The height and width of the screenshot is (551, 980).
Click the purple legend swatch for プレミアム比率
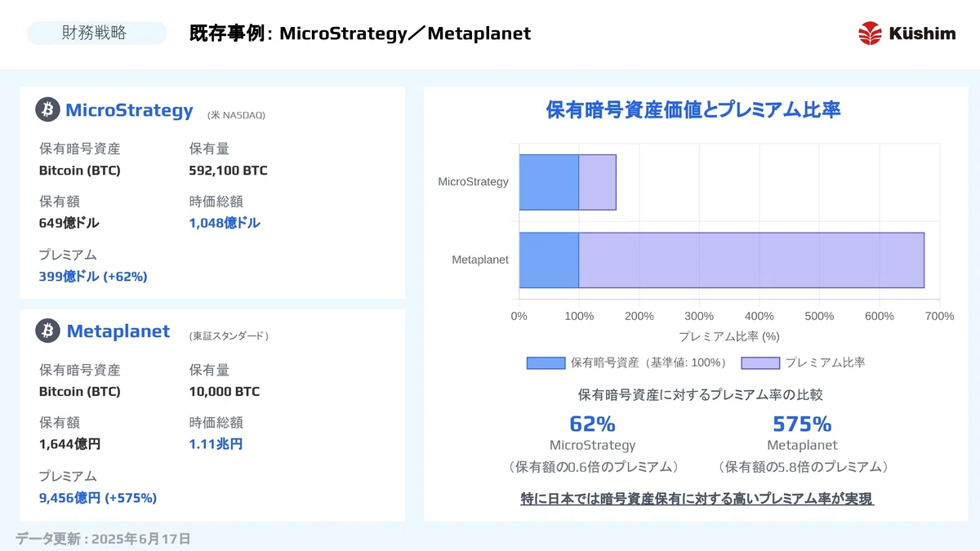760,362
